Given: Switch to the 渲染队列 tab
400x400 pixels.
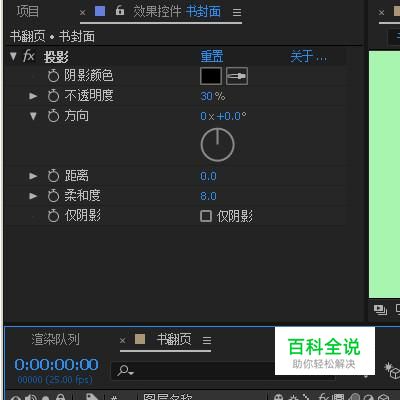Looking at the screenshot, I should pos(55,339).
